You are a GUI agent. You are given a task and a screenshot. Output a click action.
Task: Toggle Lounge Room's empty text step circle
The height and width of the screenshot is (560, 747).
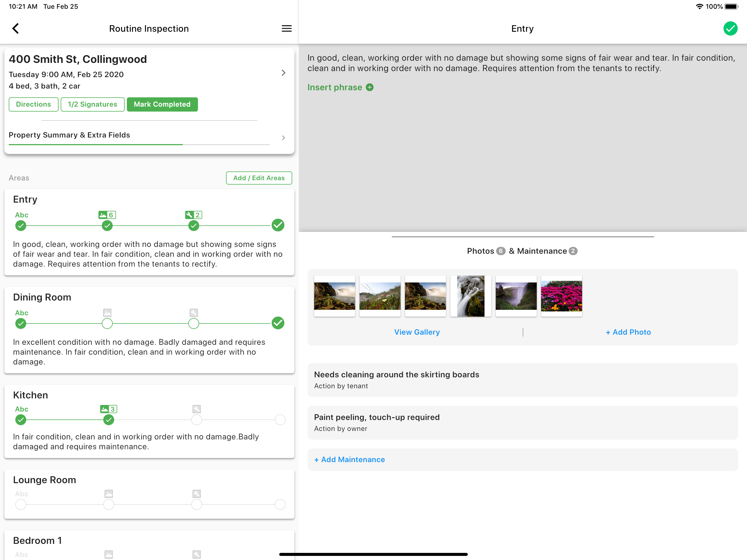click(21, 504)
